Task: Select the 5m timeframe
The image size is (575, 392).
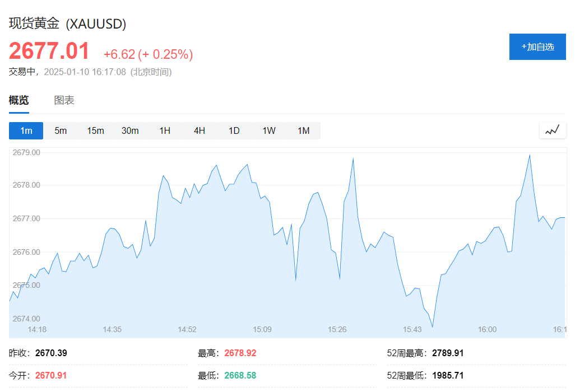Action: click(61, 130)
